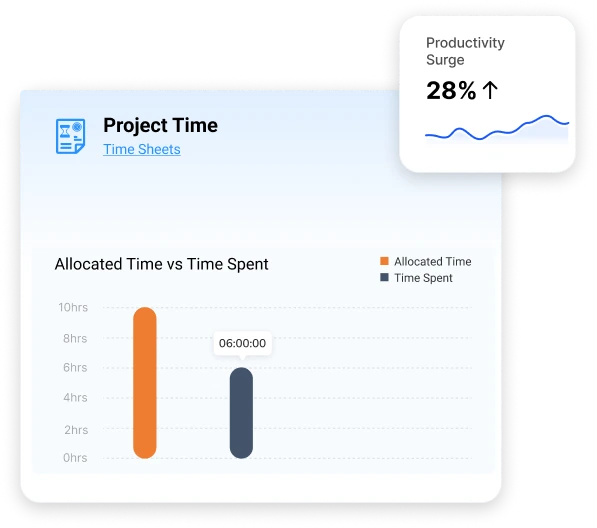The image size is (597, 528).
Task: Click the 4hrs axis label
Action: point(75,397)
